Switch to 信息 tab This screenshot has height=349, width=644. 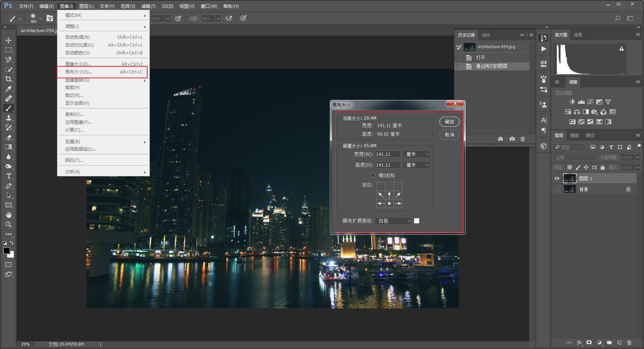coord(578,35)
